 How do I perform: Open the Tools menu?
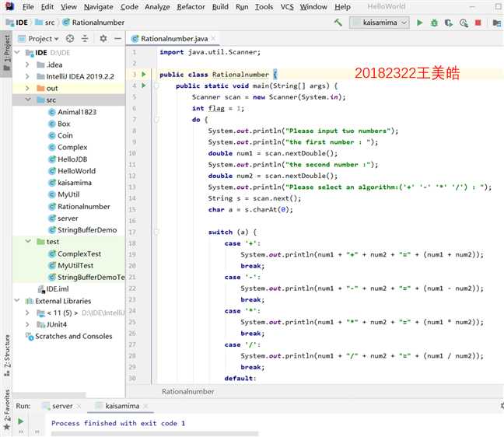[x=264, y=6]
